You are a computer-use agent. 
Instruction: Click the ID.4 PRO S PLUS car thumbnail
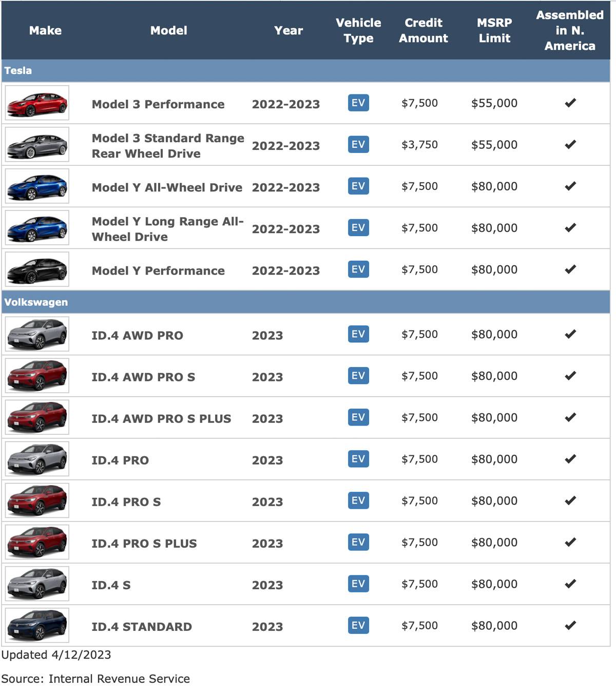coord(37,542)
